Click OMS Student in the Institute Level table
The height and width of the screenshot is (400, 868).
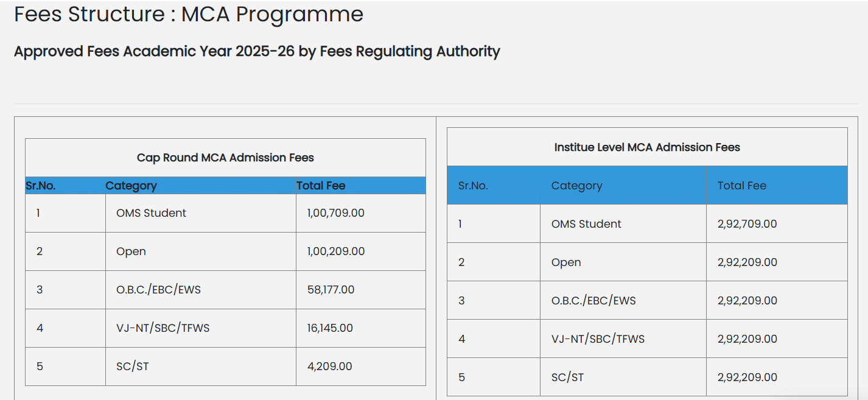[x=586, y=224]
